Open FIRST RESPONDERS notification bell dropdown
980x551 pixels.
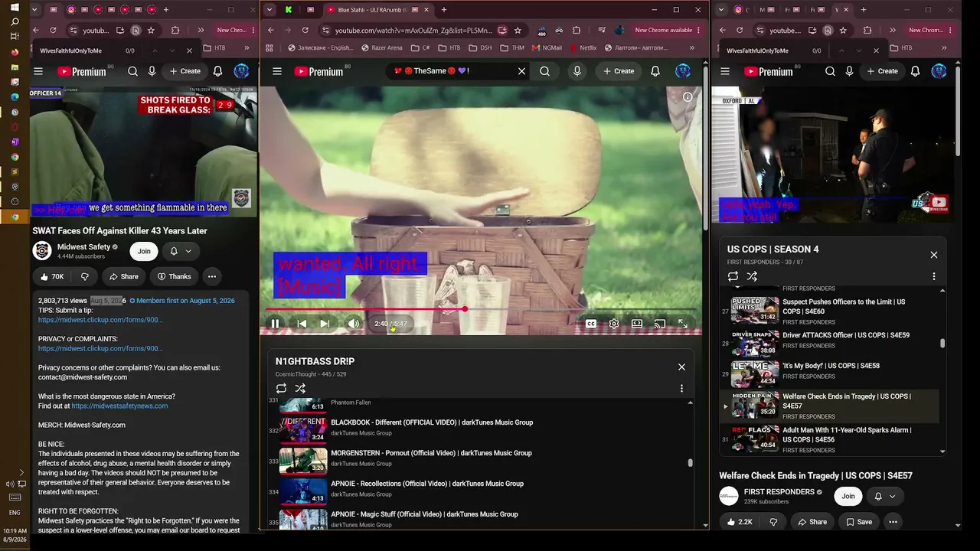click(884, 497)
